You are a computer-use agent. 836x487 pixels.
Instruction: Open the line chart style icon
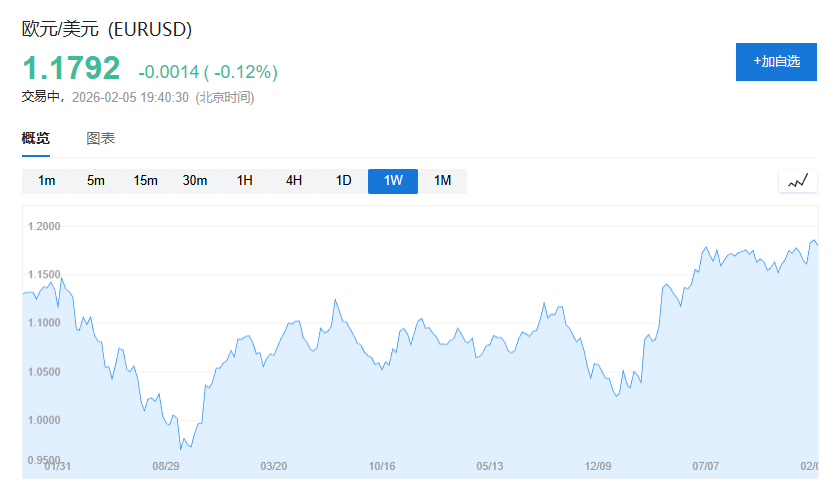point(797,181)
